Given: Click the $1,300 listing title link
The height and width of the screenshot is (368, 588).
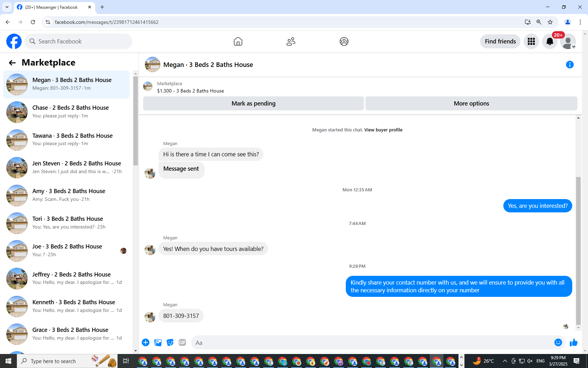Looking at the screenshot, I should point(190,91).
